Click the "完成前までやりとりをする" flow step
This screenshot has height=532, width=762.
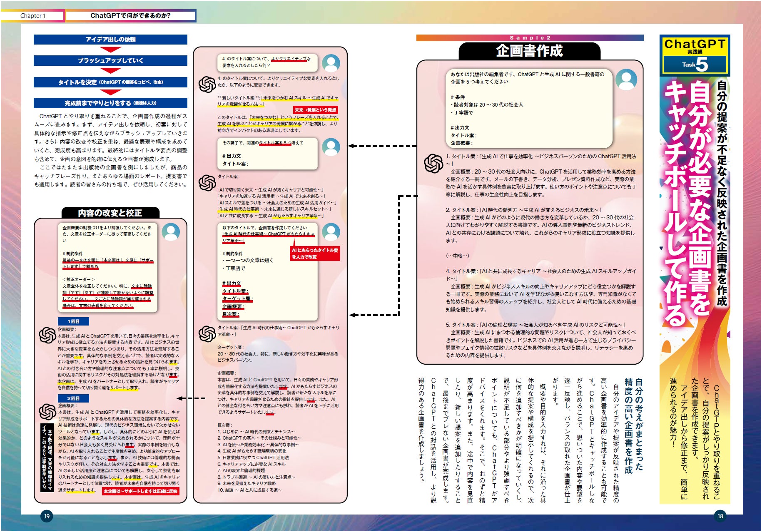click(110, 103)
